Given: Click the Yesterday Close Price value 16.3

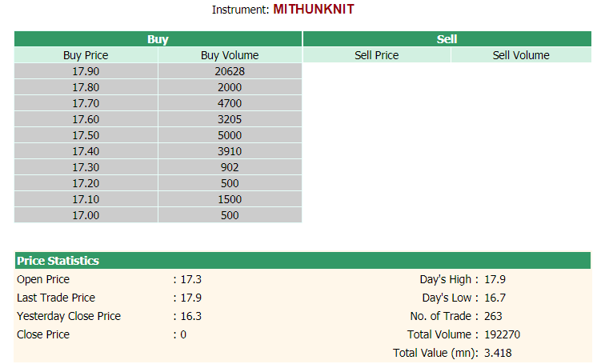Looking at the screenshot, I should [191, 316].
